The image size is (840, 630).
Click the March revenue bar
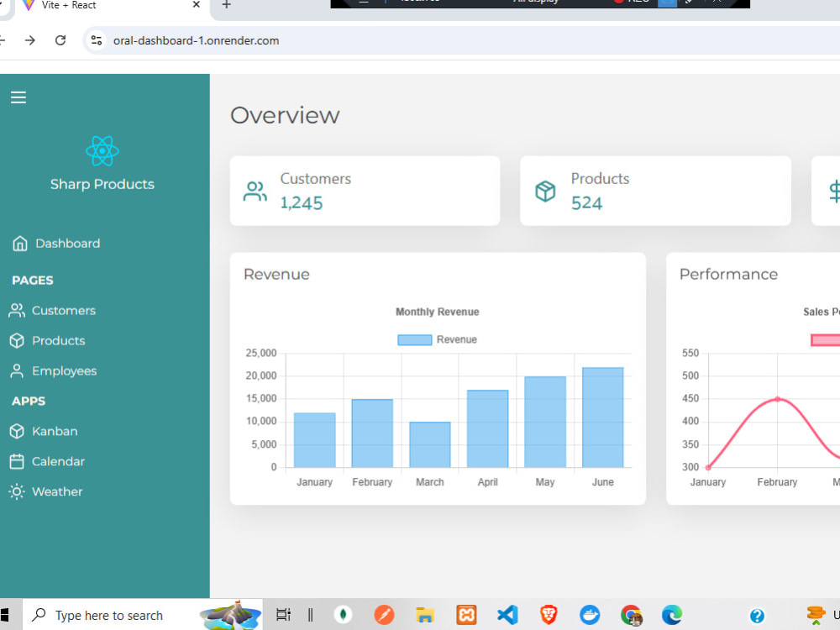point(429,444)
